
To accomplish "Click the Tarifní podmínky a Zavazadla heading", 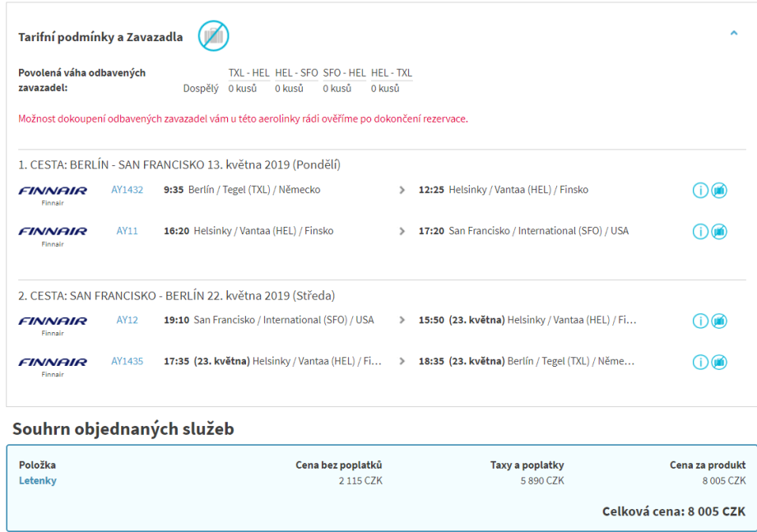I will pos(100,37).
